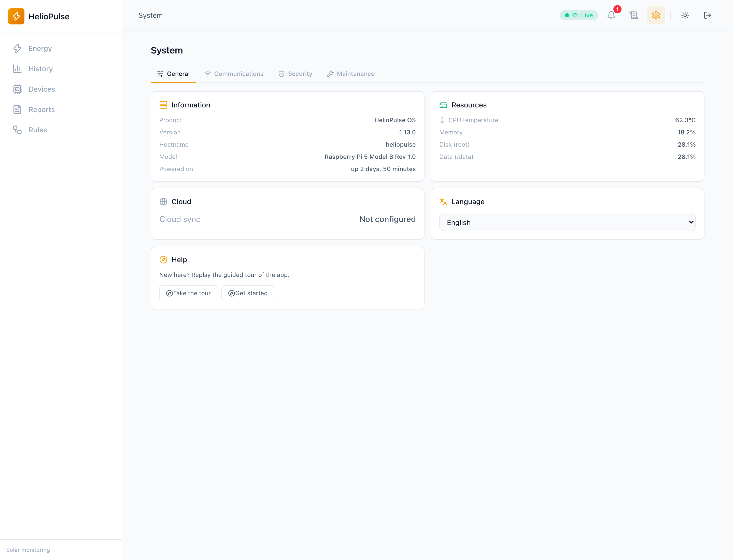Click the version number 1.13.0
733x560 pixels.
407,132
